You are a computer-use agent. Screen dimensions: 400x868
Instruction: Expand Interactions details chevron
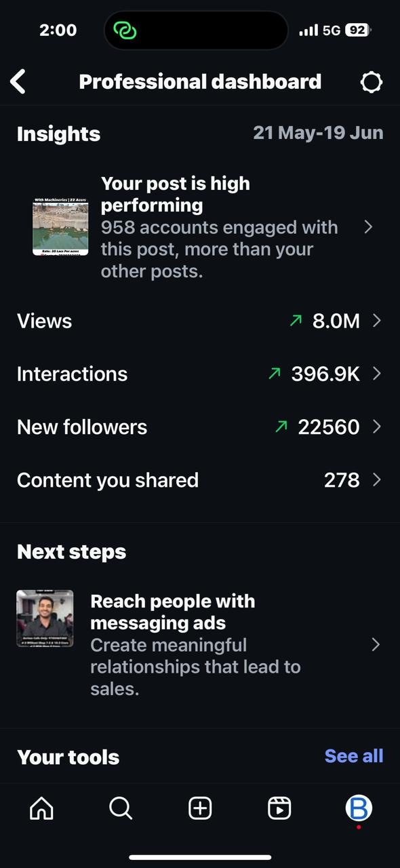coord(377,374)
